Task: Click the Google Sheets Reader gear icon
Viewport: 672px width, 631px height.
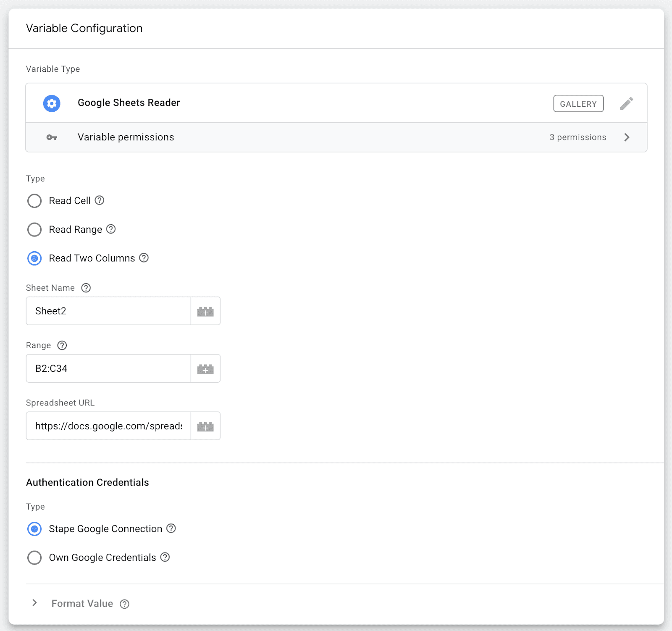Action: click(52, 103)
